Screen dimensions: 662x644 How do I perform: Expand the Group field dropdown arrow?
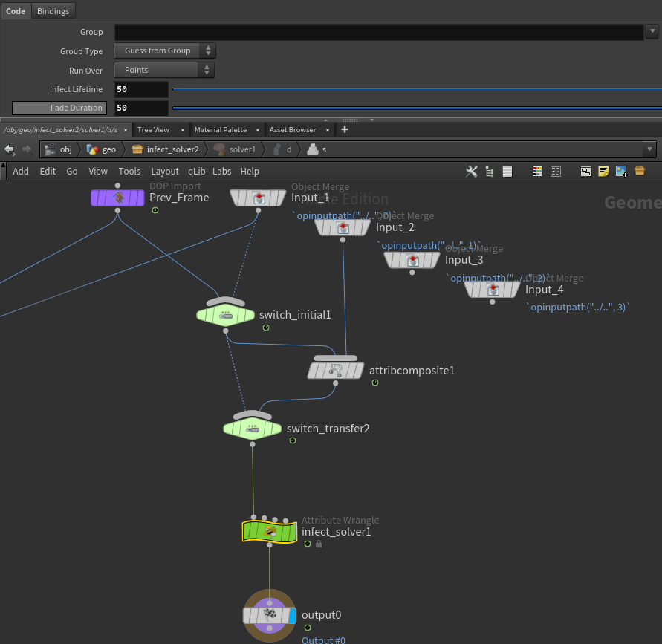[652, 31]
